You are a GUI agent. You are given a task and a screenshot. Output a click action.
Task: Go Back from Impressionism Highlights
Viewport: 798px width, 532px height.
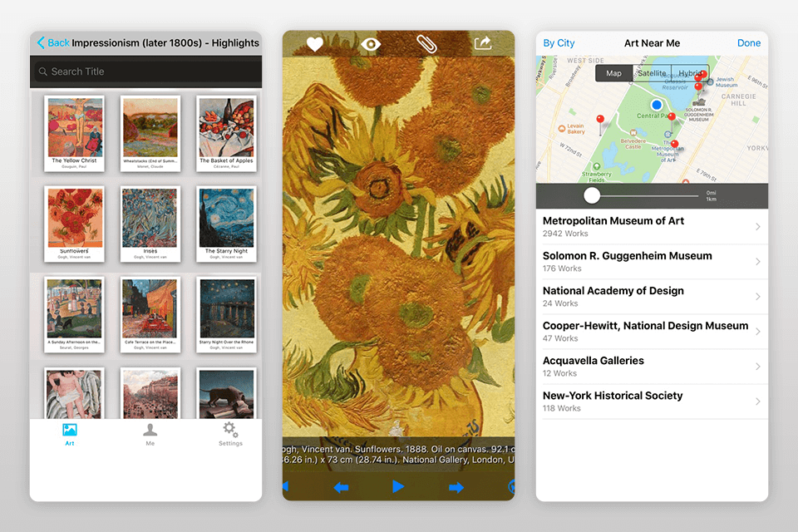[x=54, y=42]
